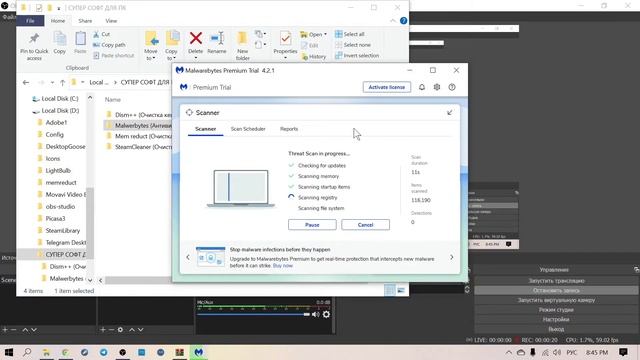Switch to details view in Explorer status bar
This screenshot has width=640, height=360.
[x=390, y=290]
